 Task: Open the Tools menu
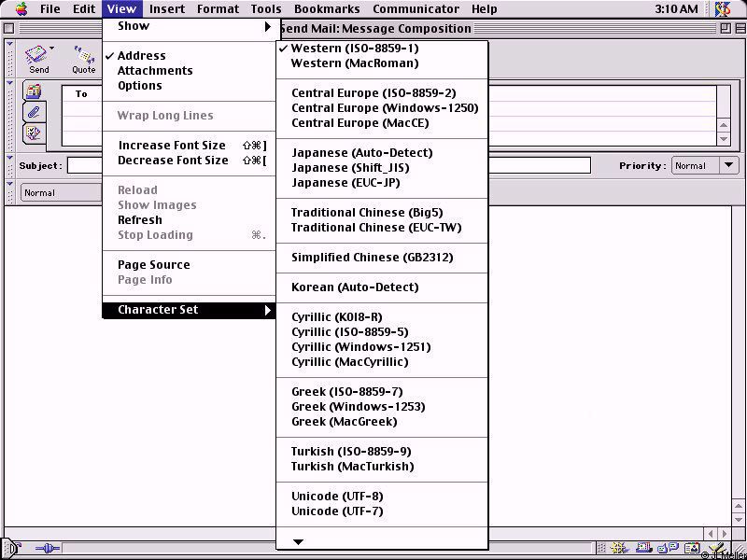tap(266, 9)
